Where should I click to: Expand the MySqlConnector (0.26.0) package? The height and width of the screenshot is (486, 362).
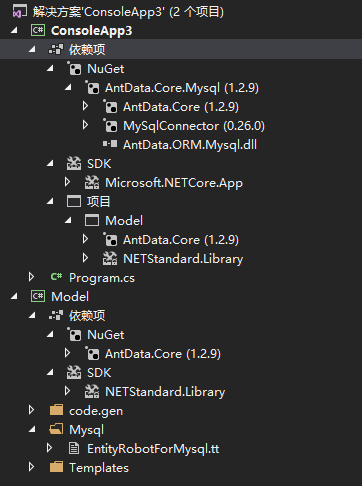pyautogui.click(x=85, y=125)
